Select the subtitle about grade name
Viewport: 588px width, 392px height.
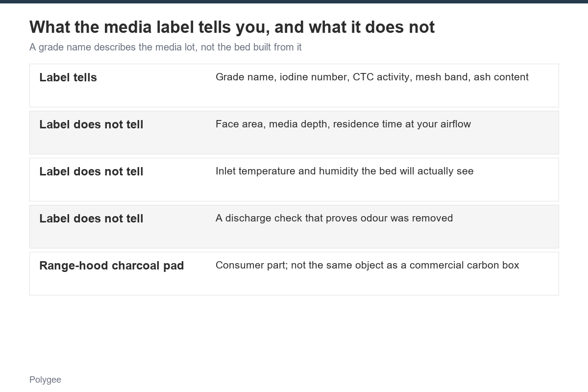click(165, 48)
